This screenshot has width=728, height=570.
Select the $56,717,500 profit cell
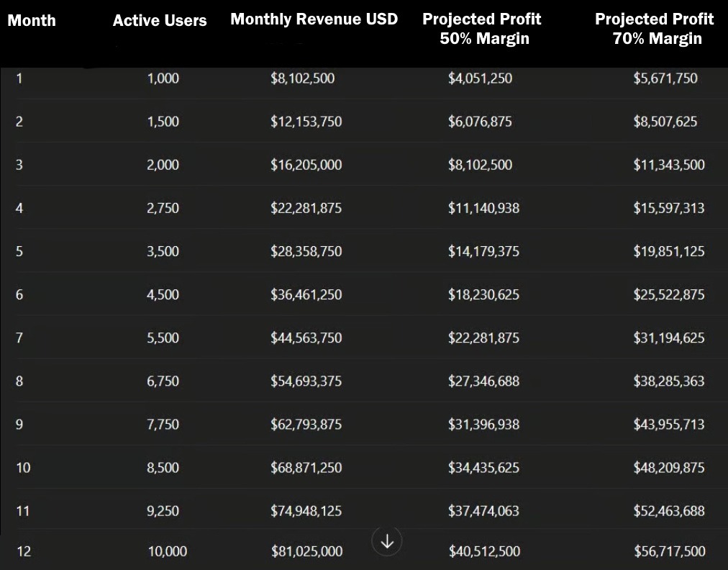669,551
